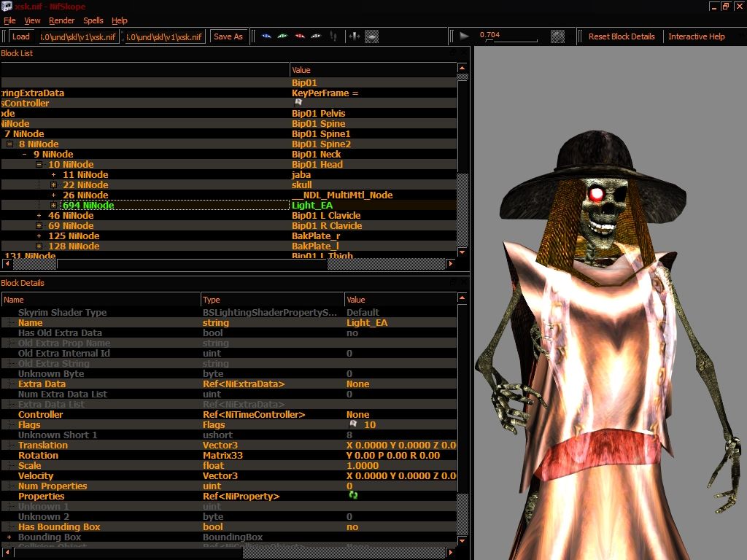Image resolution: width=747 pixels, height=560 pixels.
Task: Click the Save As button
Action: [228, 36]
